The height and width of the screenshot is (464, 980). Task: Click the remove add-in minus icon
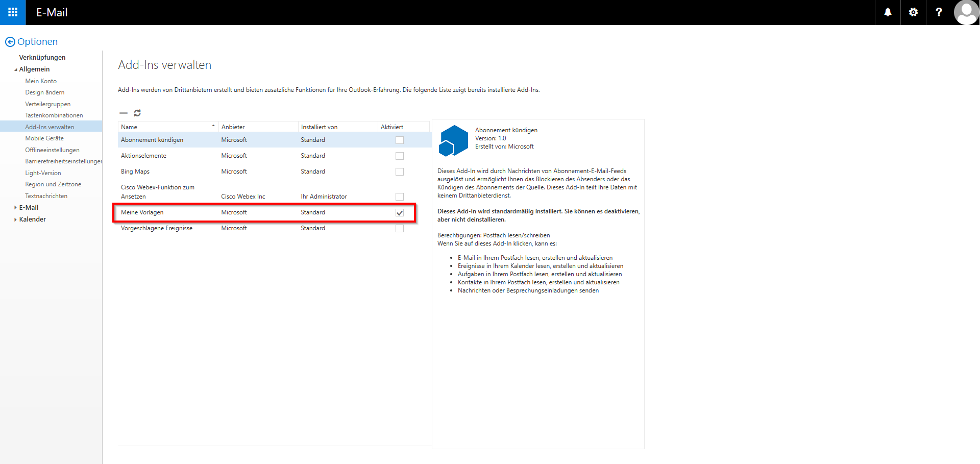coord(124,113)
